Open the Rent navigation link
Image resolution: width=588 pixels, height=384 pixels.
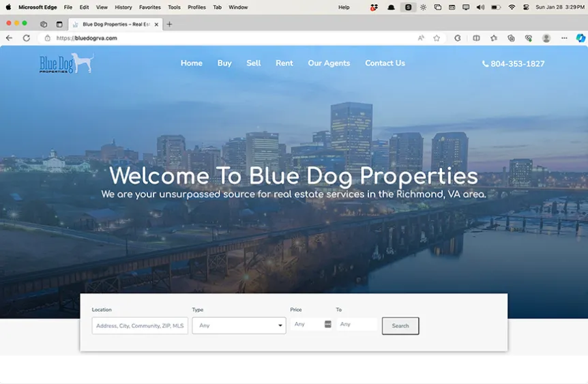click(x=284, y=63)
